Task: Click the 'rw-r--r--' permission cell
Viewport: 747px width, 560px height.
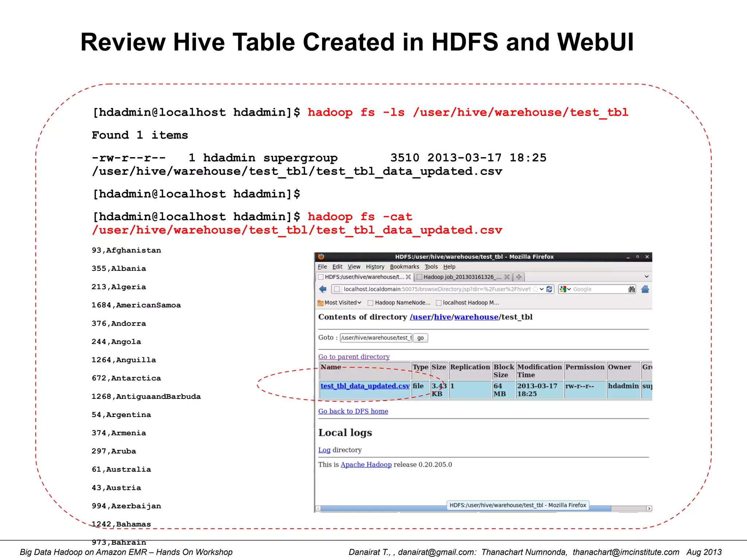Action: pyautogui.click(x=585, y=390)
